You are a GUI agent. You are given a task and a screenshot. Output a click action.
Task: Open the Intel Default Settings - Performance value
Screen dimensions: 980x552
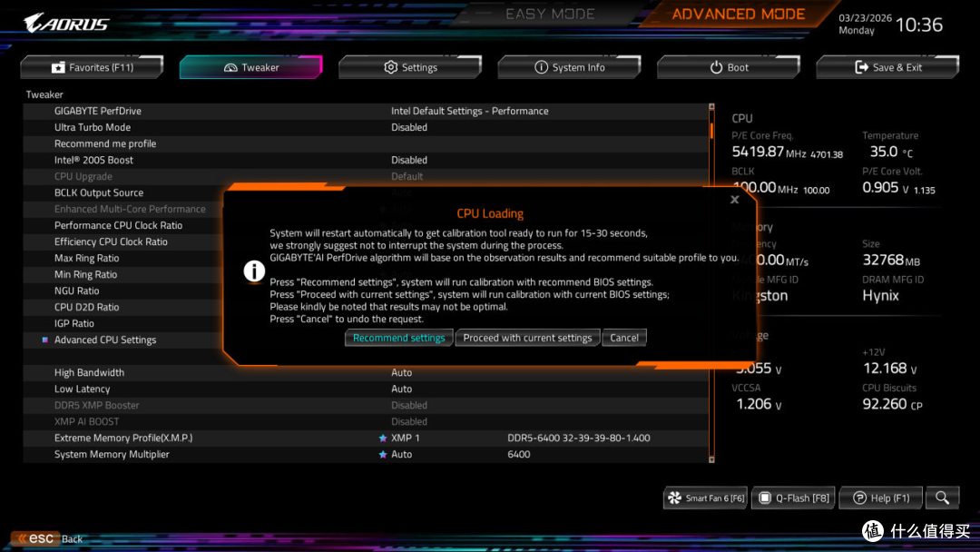click(x=469, y=111)
